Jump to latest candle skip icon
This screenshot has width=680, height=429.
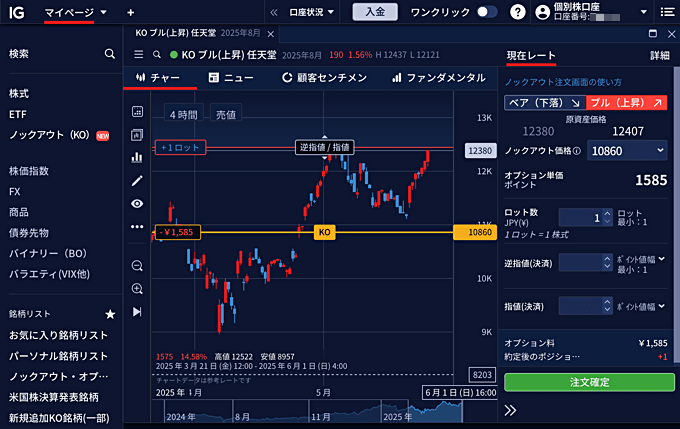coord(137,311)
